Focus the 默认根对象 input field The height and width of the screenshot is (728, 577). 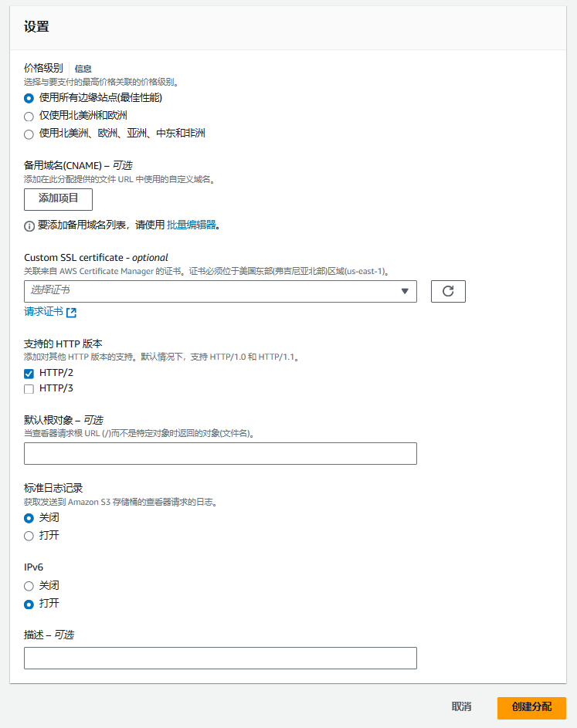(220, 454)
